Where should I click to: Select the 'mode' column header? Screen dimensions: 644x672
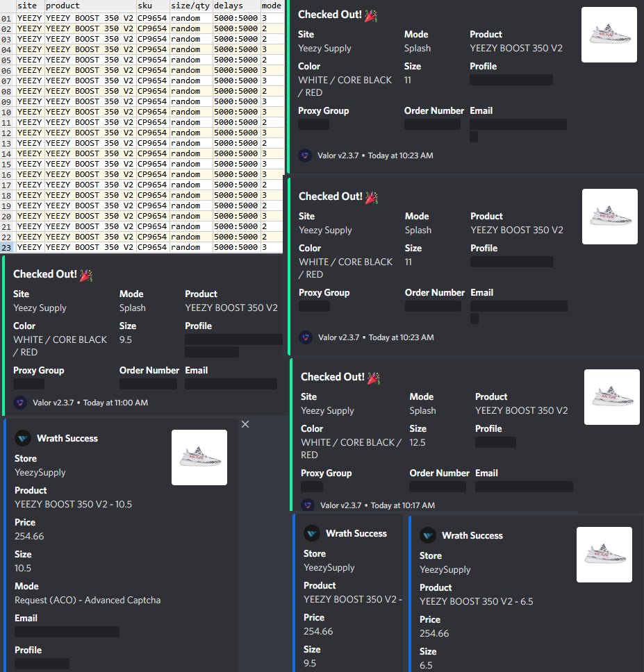coord(272,6)
